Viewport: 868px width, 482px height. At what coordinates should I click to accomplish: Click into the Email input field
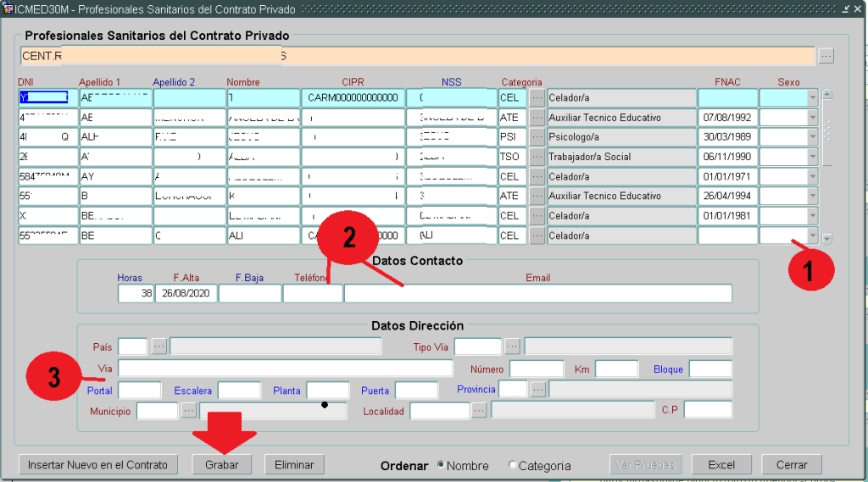[537, 294]
